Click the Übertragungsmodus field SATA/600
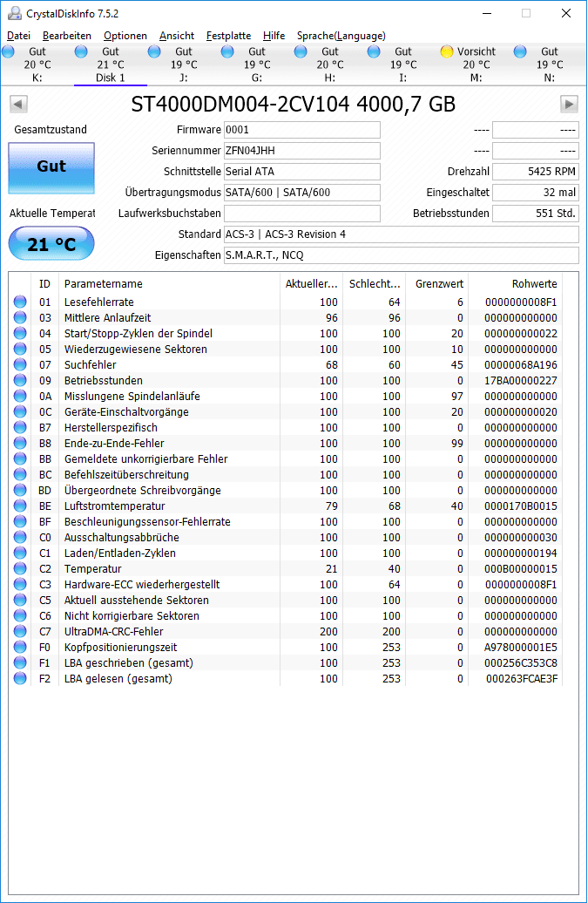Viewport: 588px width, 903px height. point(302,193)
